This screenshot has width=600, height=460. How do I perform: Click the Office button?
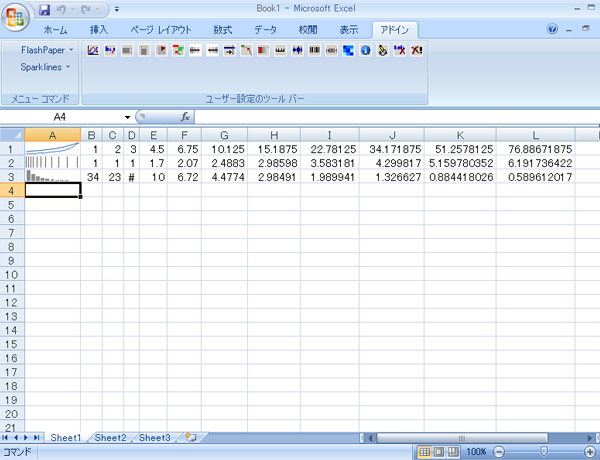pos(17,14)
